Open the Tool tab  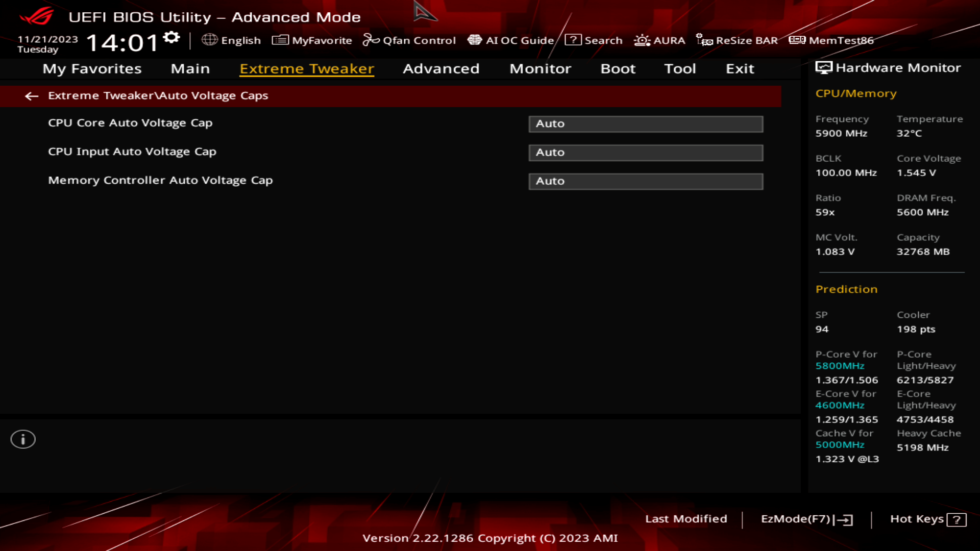[x=680, y=69]
